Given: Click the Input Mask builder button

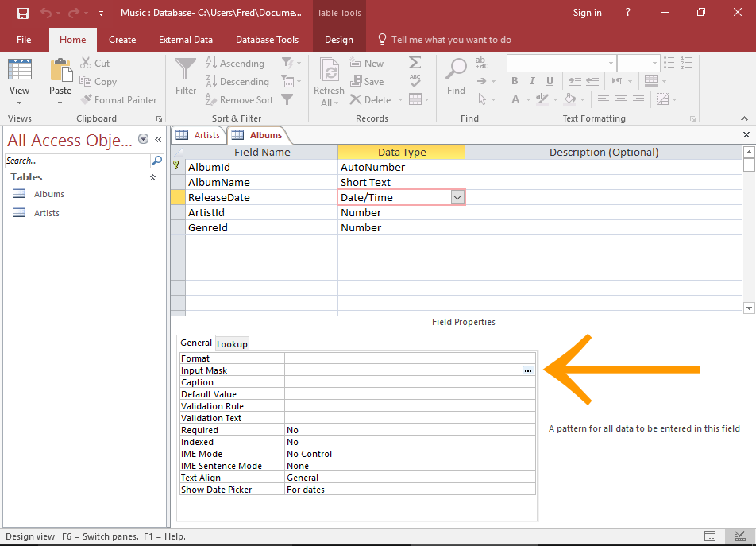Looking at the screenshot, I should click(x=528, y=370).
